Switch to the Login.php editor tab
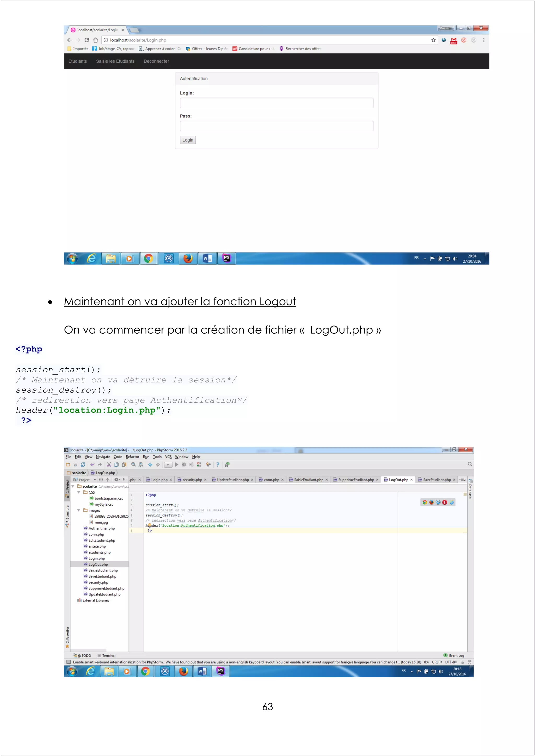 (159, 480)
